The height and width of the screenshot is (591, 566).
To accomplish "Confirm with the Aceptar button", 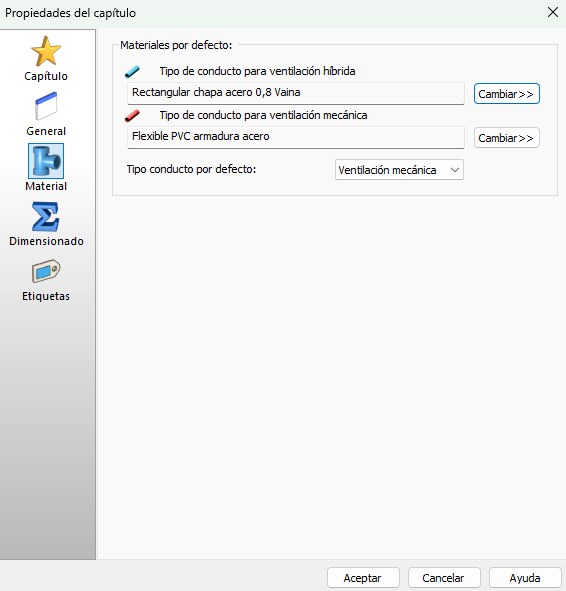I will point(363,578).
